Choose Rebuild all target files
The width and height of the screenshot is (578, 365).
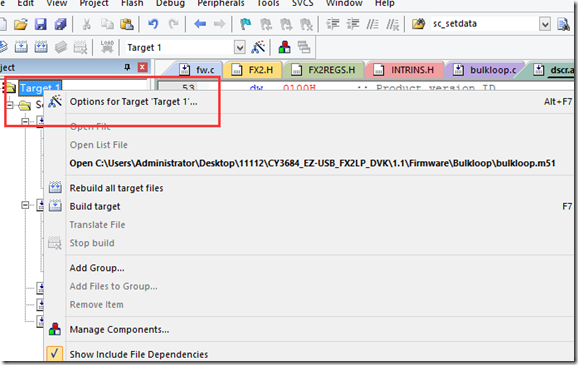(310, 188)
